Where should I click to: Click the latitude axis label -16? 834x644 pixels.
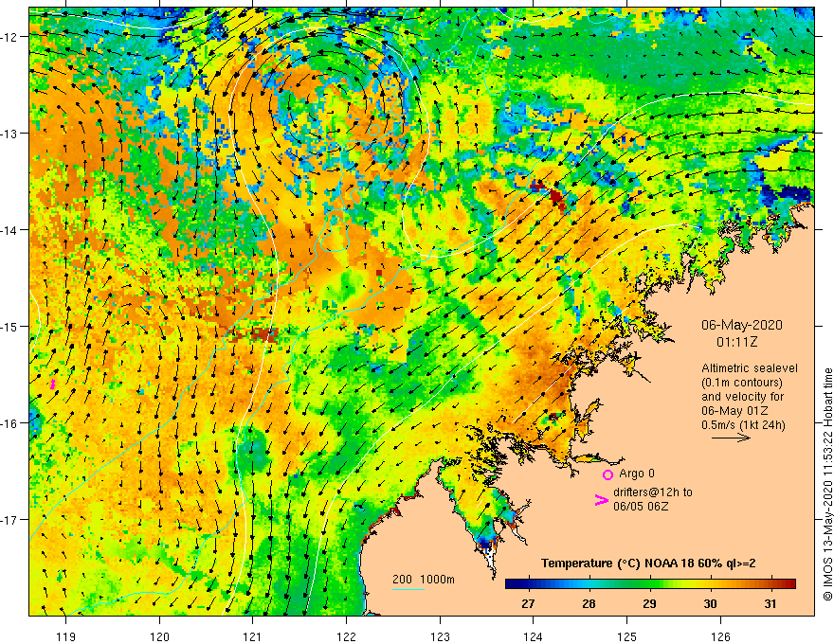tap(9, 423)
